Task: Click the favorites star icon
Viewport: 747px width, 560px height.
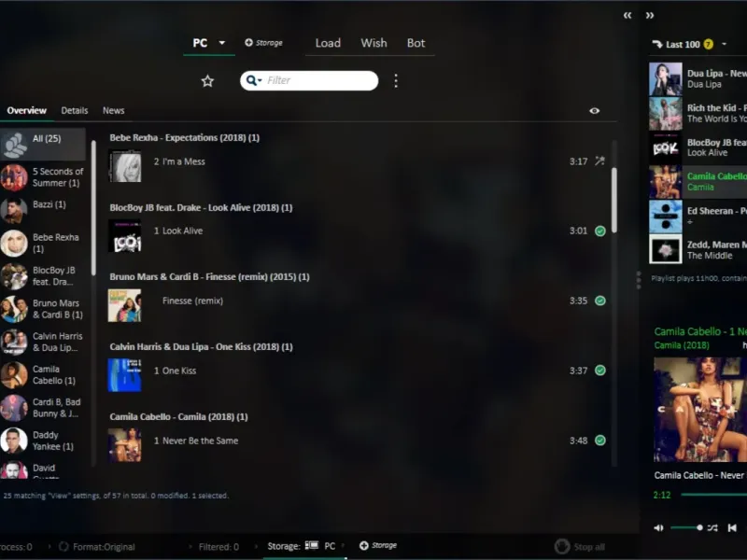Action: 207,81
